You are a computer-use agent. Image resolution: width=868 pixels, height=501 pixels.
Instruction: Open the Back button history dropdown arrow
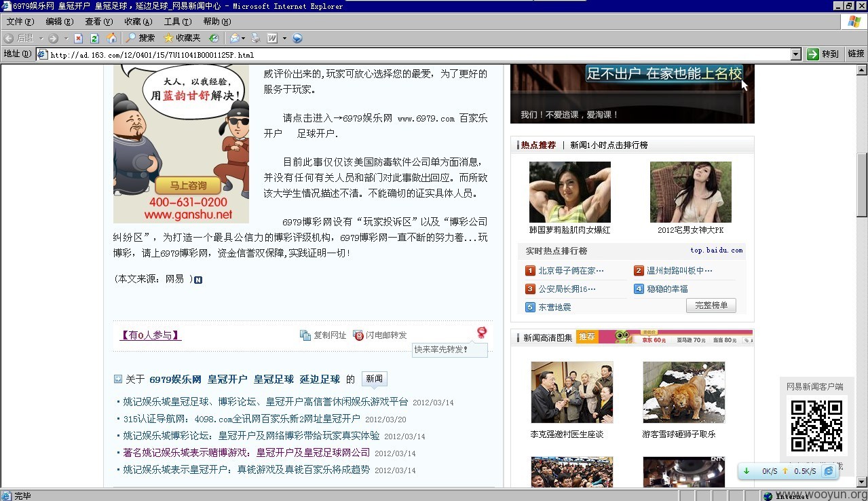pos(41,38)
